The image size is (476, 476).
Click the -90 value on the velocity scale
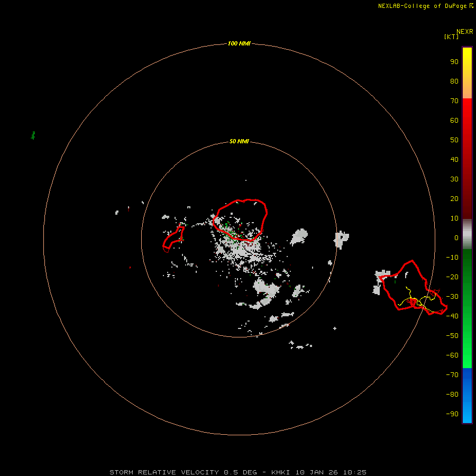click(452, 414)
